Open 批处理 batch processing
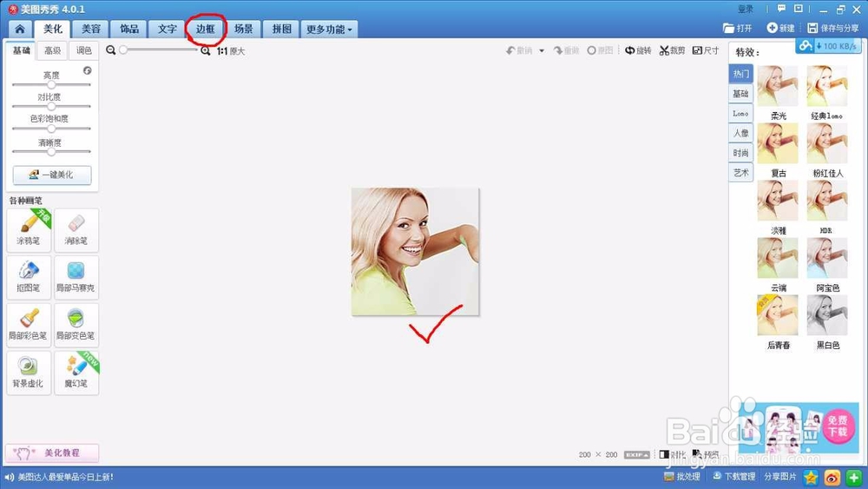Viewport: 868px width, 489px height. pyautogui.click(x=682, y=476)
